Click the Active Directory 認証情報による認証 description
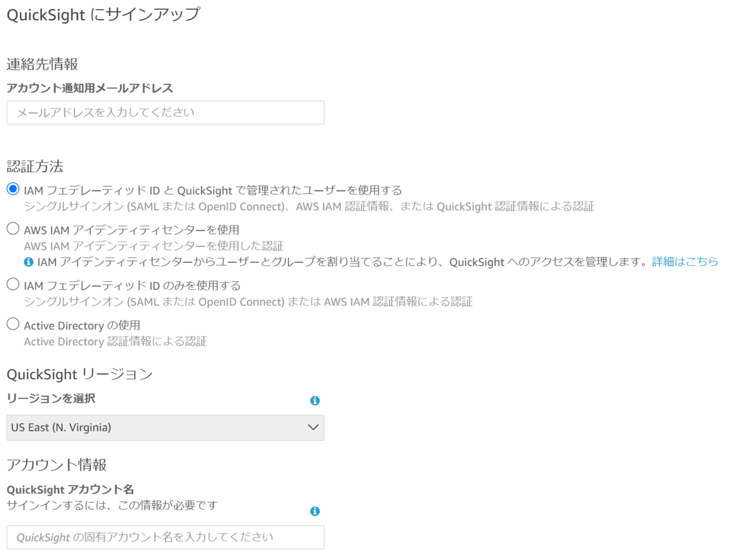 click(115, 341)
